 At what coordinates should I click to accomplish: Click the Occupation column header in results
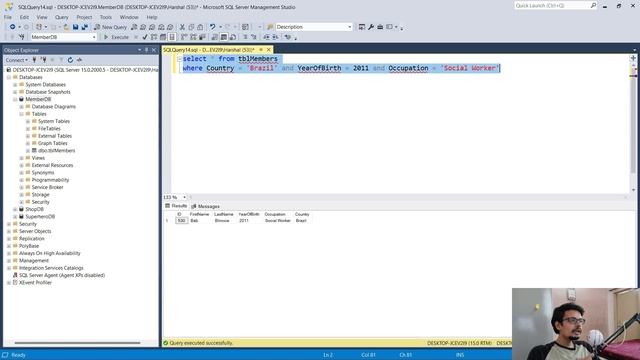pyautogui.click(x=275, y=214)
